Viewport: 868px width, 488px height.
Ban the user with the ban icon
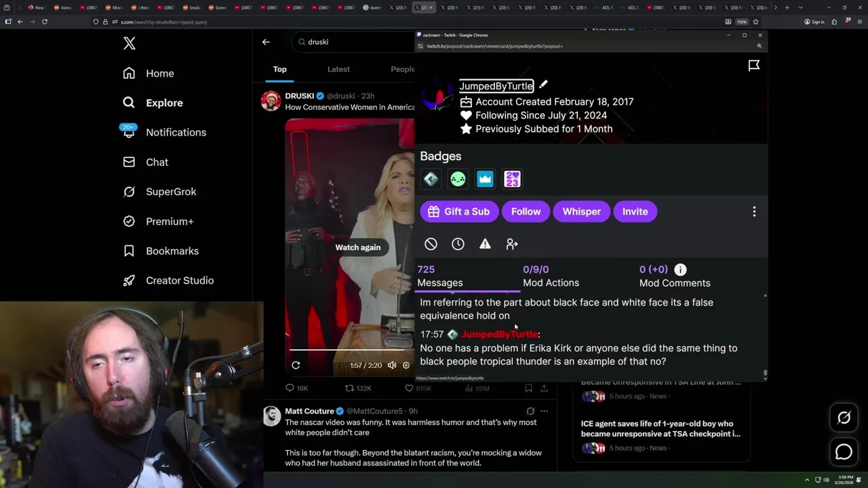[x=431, y=244]
